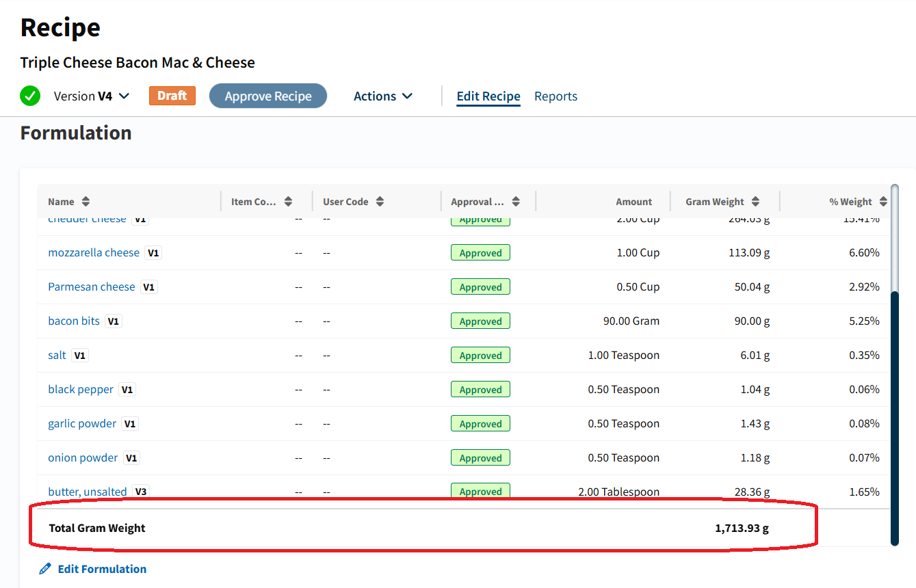This screenshot has height=588, width=916.
Task: Click the Draft status badge
Action: (x=172, y=96)
